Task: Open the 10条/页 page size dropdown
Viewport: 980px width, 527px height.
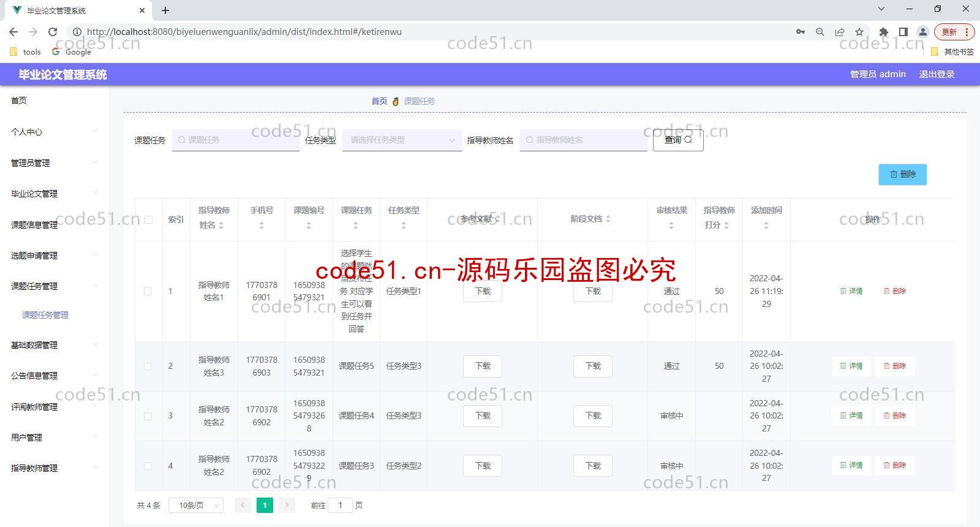Action: pos(196,505)
